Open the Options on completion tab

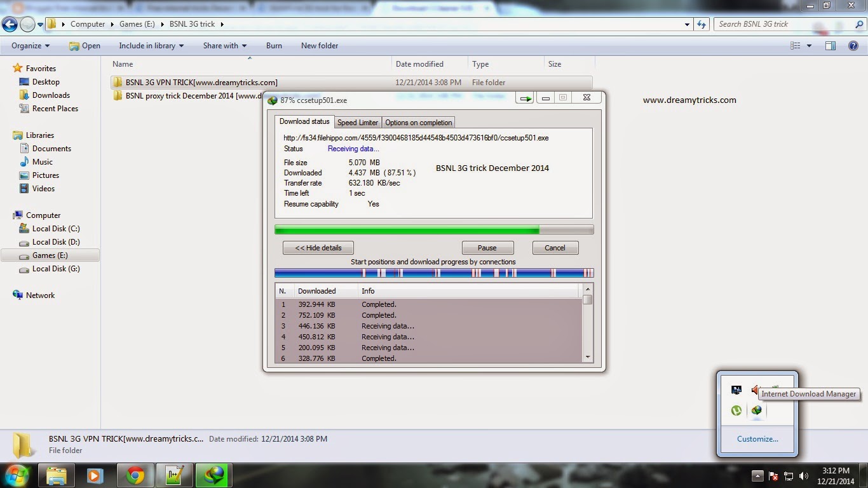419,123
